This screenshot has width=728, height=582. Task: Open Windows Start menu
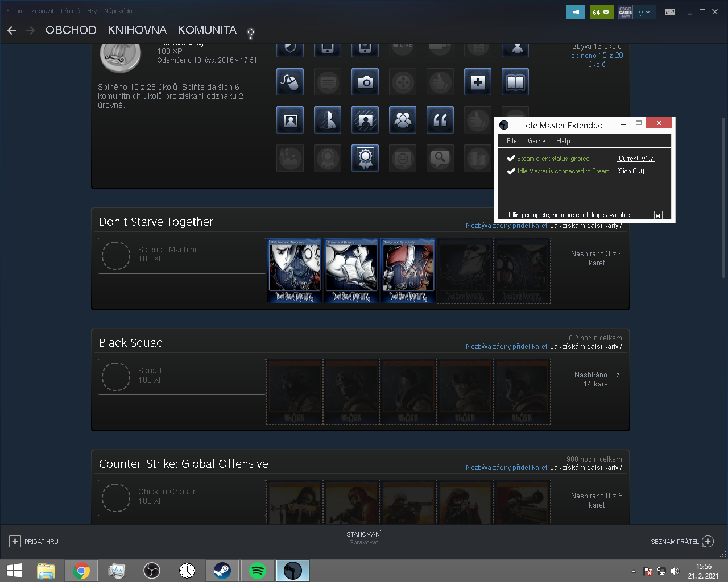tap(14, 571)
